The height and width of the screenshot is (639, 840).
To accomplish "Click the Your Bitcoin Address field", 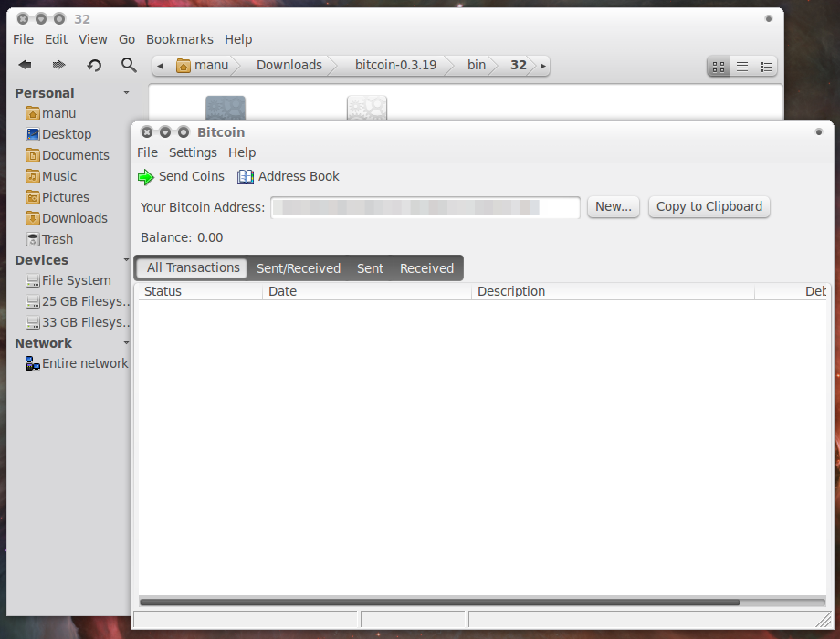I will 425,207.
